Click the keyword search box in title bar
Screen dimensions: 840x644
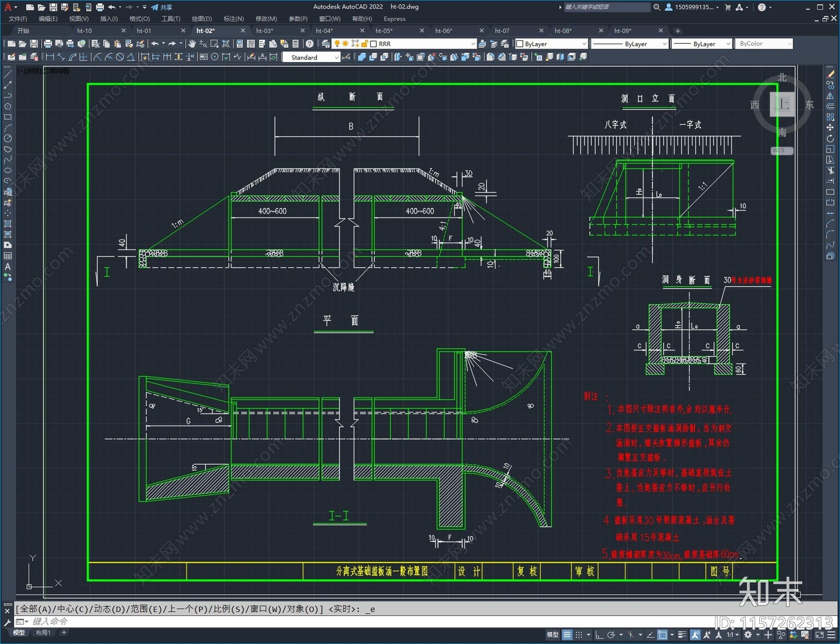pos(607,7)
